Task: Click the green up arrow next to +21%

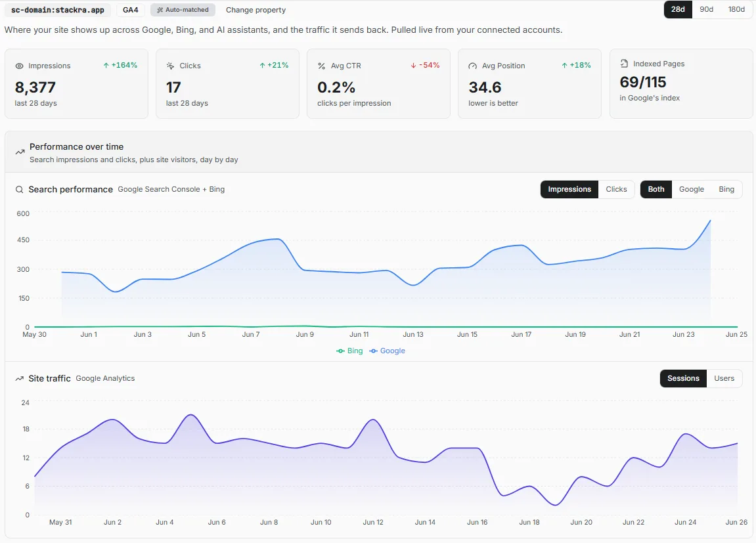Action: point(262,65)
